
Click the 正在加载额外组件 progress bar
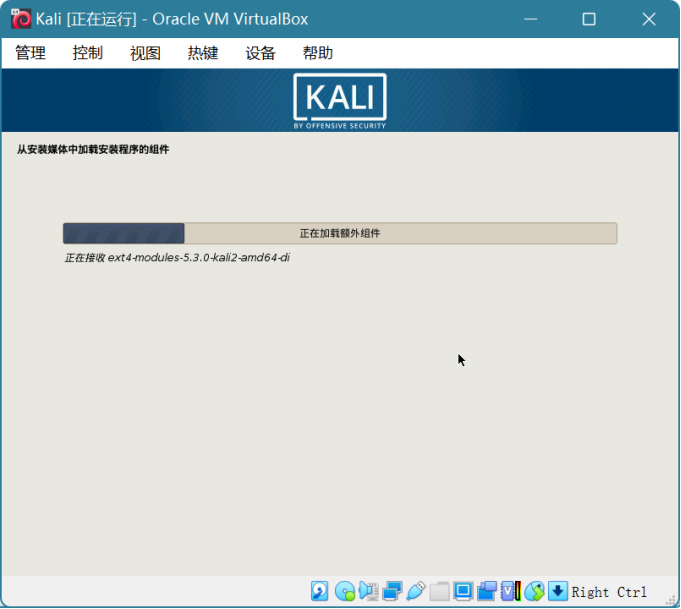tap(340, 233)
